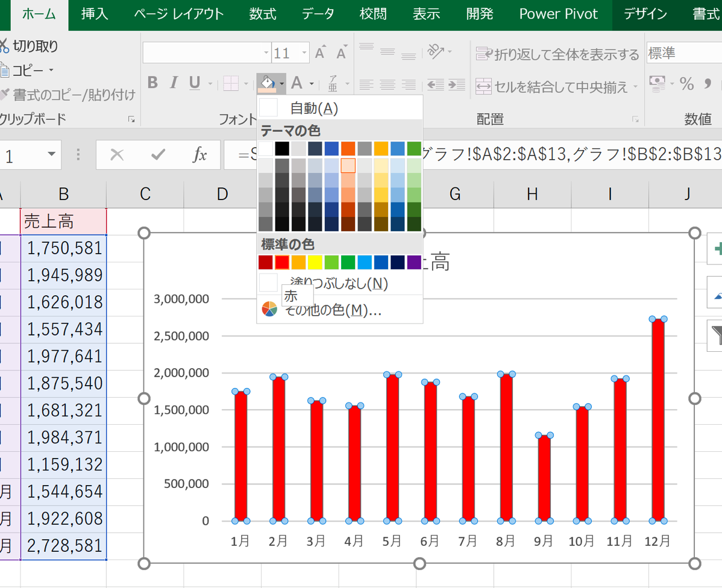Click the formula bar cancel X icon
This screenshot has height=588, width=722.
click(117, 155)
